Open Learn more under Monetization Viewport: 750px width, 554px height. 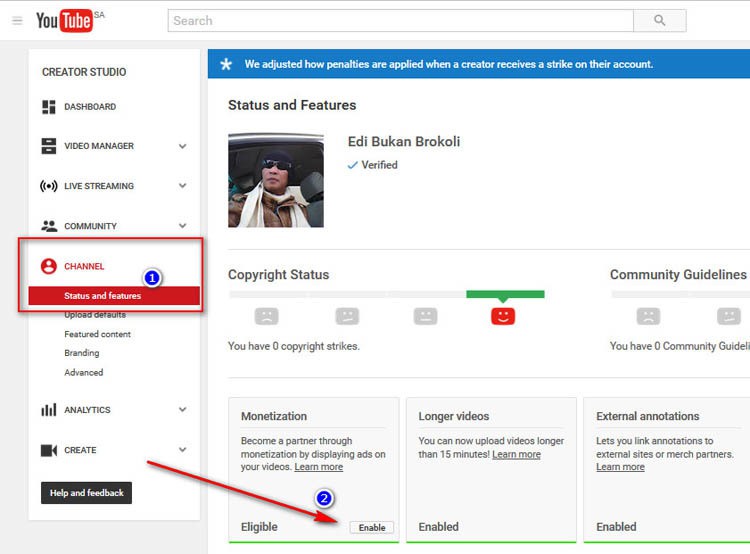[x=319, y=467]
